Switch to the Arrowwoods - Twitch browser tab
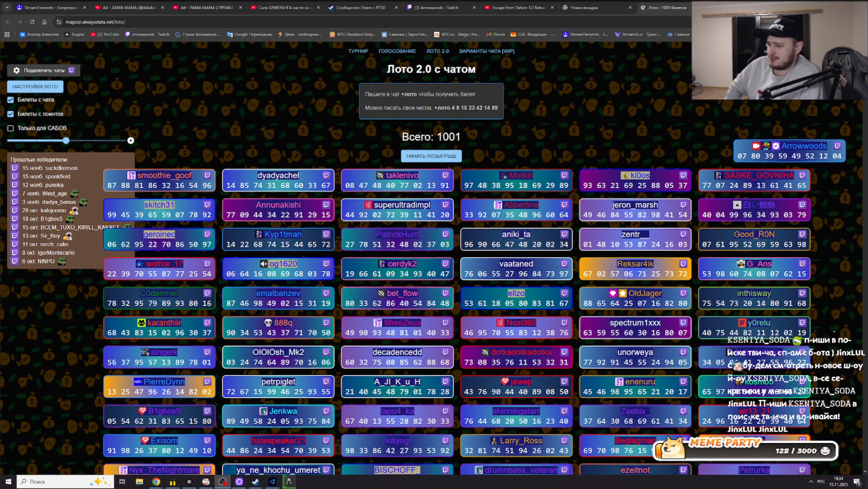Screen dimensions: 868x489 coord(436,7)
